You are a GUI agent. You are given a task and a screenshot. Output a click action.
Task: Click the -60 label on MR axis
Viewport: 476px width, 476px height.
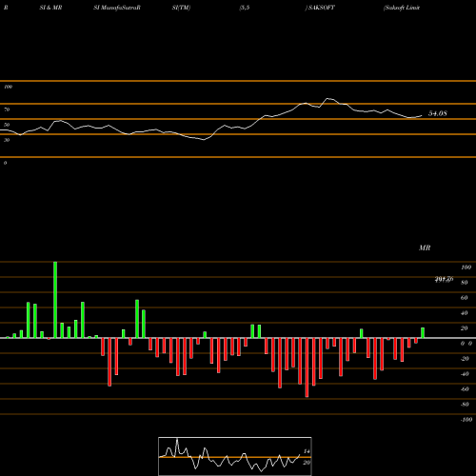[x=465, y=389]
